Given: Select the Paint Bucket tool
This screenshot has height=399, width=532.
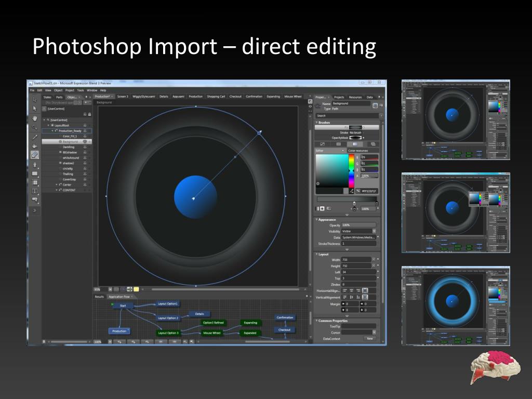Looking at the screenshot, I should pos(35,146).
